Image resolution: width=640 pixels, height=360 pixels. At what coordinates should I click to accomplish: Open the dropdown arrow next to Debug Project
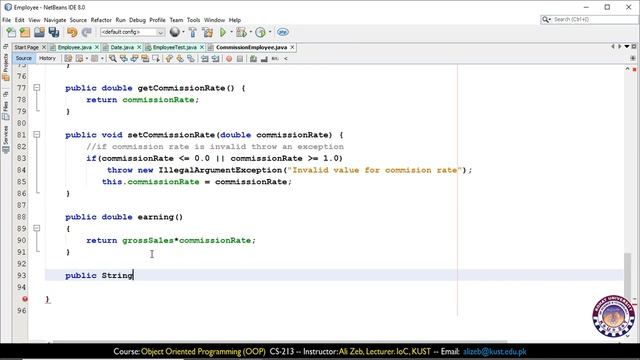tap(250, 32)
